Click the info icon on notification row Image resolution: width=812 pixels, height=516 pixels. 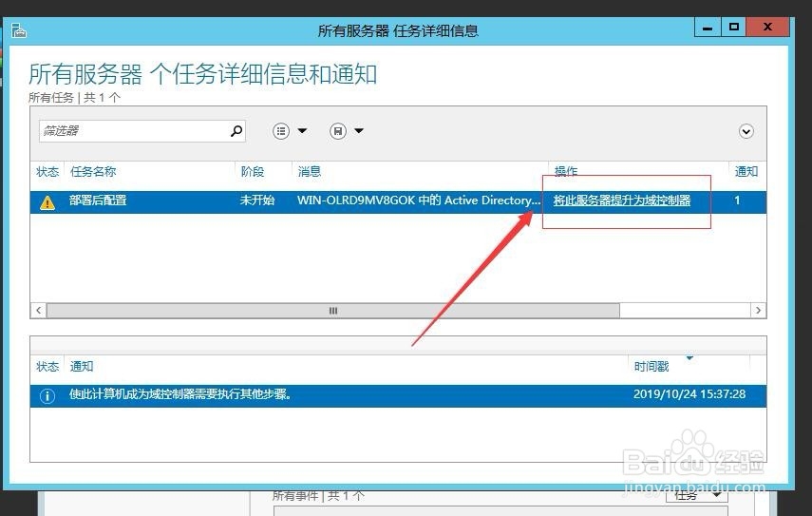(x=47, y=396)
